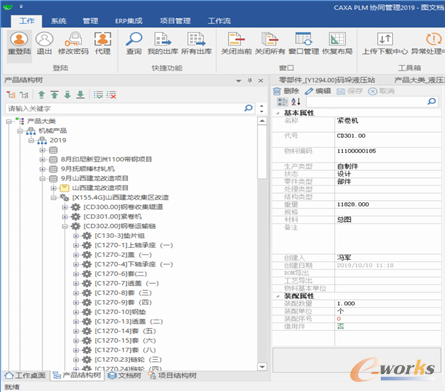Screen dimensions: 445x392
Task: Switch to 零部件_[Y1294.00] document tab
Action: (x=327, y=80)
